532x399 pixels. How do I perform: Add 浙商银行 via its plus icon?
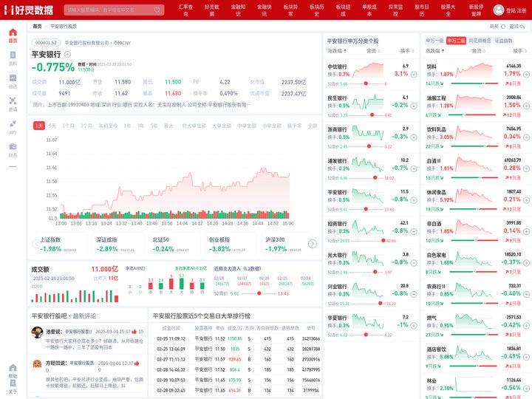(x=414, y=137)
